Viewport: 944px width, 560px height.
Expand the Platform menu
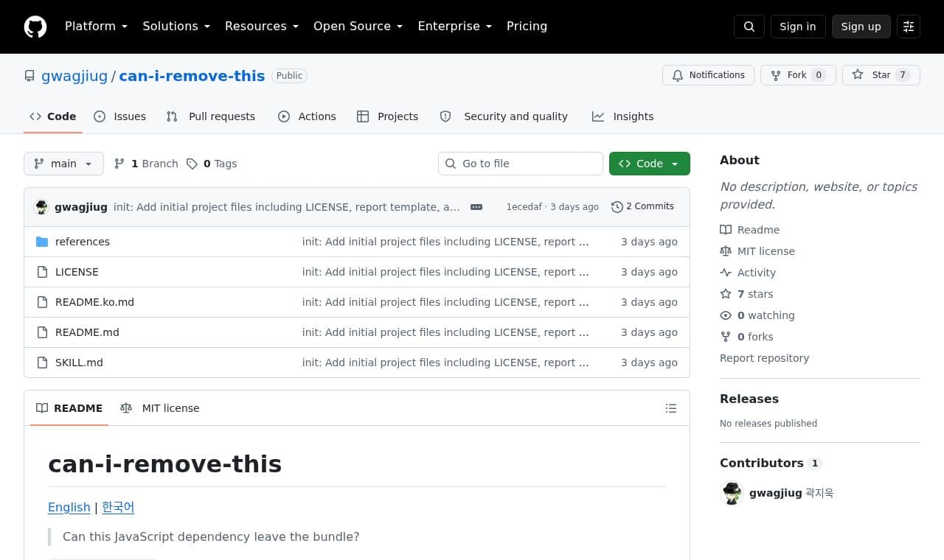[x=96, y=27]
